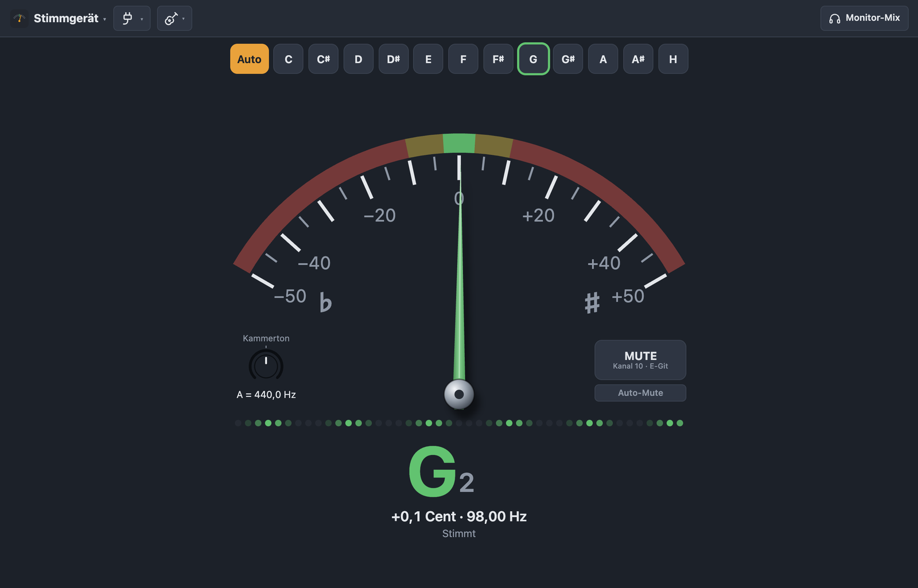Click the +40 scale label
Screen dimensions: 918x588
click(604, 263)
